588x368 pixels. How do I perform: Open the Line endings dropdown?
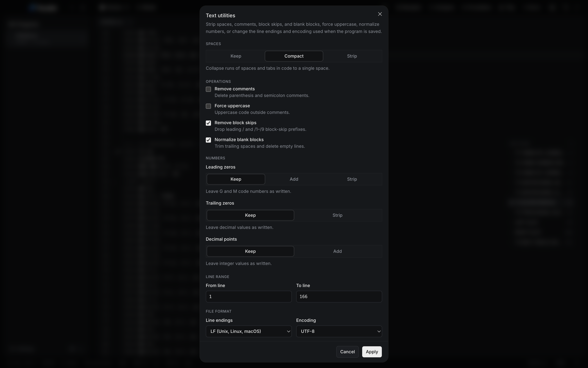[249, 331]
